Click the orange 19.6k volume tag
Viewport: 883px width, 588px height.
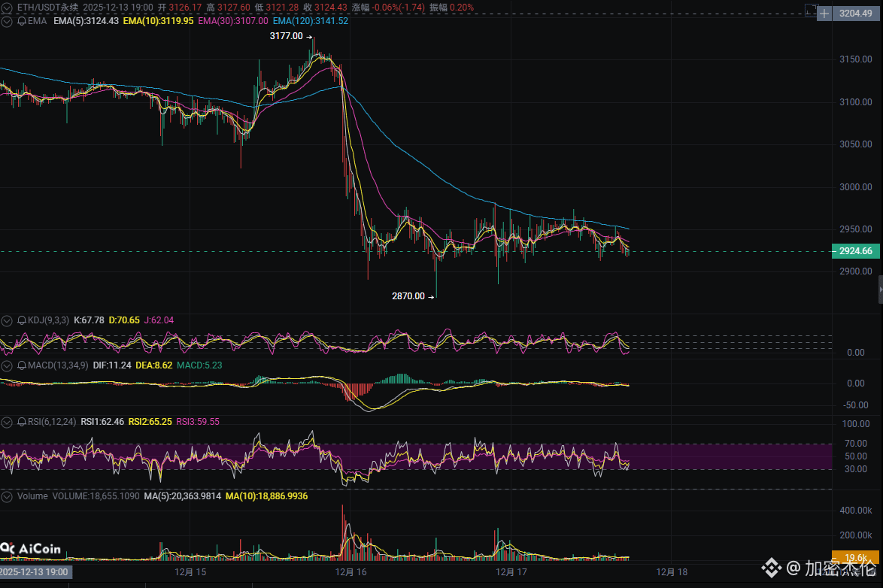point(855,558)
